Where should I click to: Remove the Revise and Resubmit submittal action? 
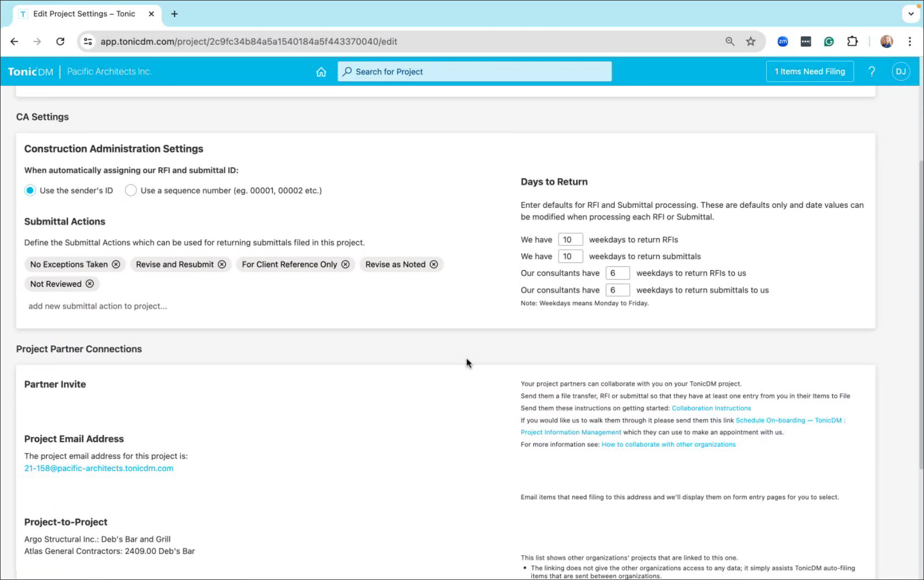tap(222, 265)
